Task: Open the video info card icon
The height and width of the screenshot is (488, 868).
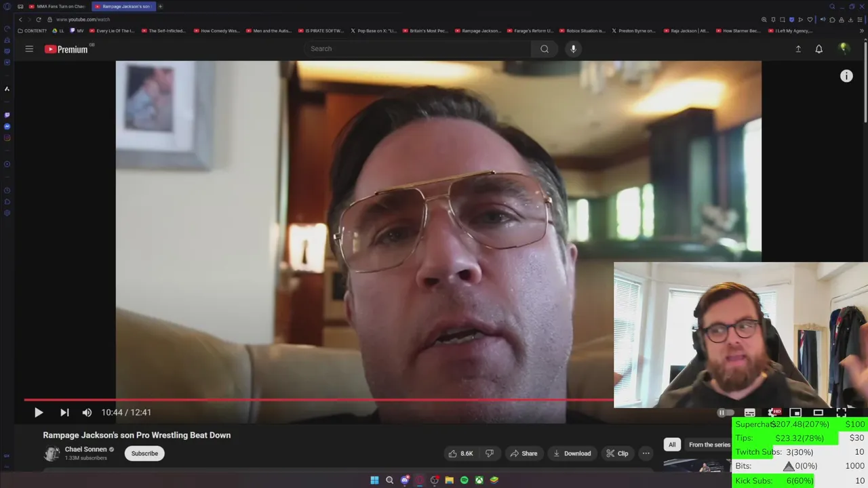Action: click(x=846, y=76)
